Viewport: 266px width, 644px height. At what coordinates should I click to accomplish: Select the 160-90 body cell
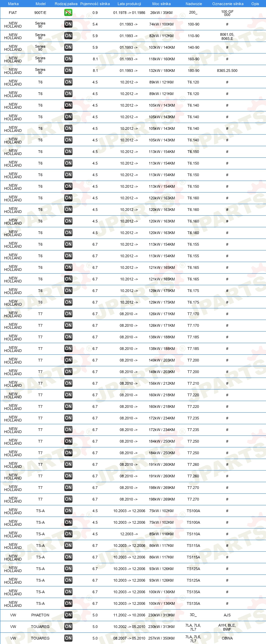point(194,59)
